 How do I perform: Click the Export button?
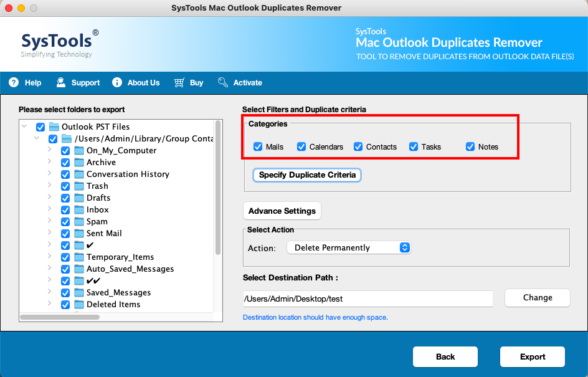[x=533, y=356]
